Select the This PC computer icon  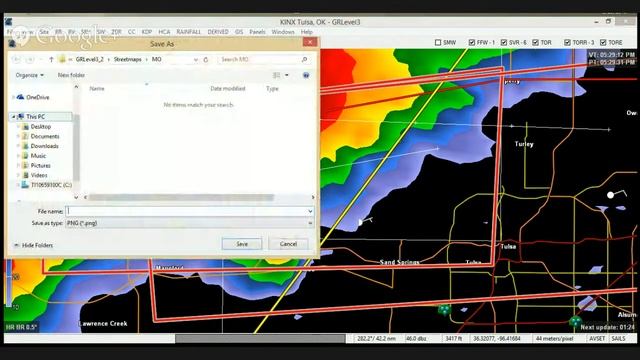point(20,117)
